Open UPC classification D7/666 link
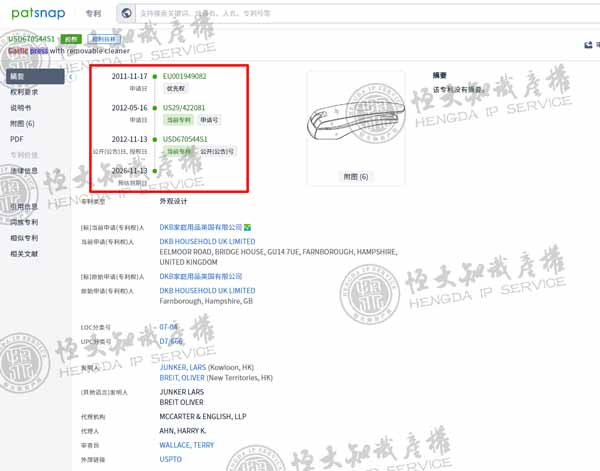 [171, 341]
